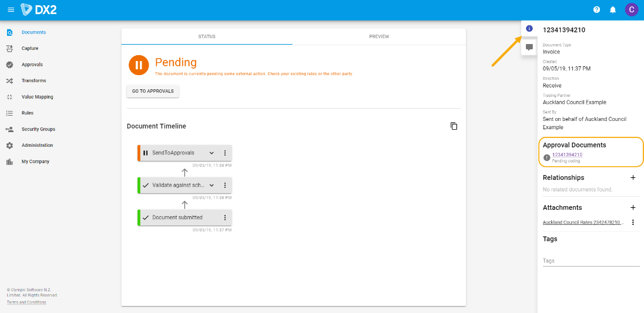The width and height of the screenshot is (644, 313).
Task: Open attachment options three-dot menu
Action: [633, 223]
